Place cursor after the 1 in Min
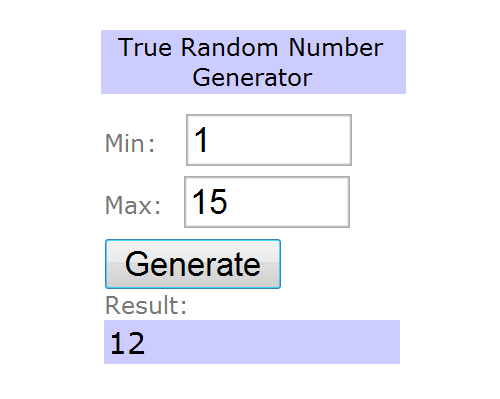 pos(210,140)
